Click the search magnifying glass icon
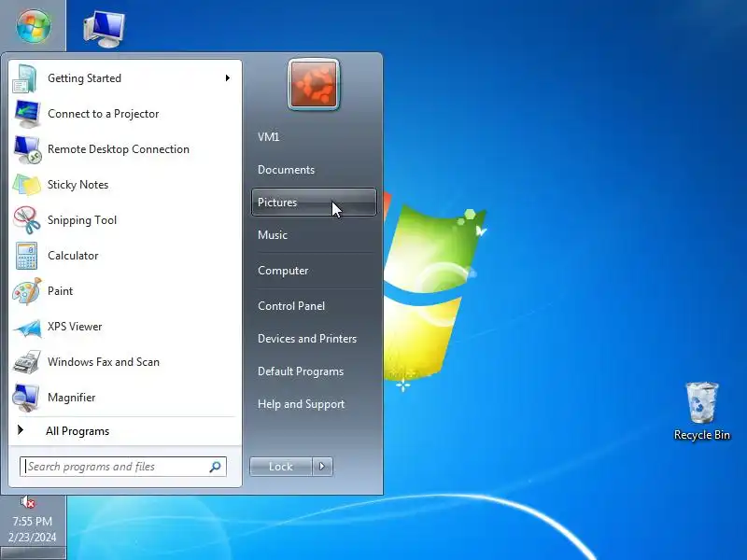This screenshot has width=747, height=560. pos(215,467)
